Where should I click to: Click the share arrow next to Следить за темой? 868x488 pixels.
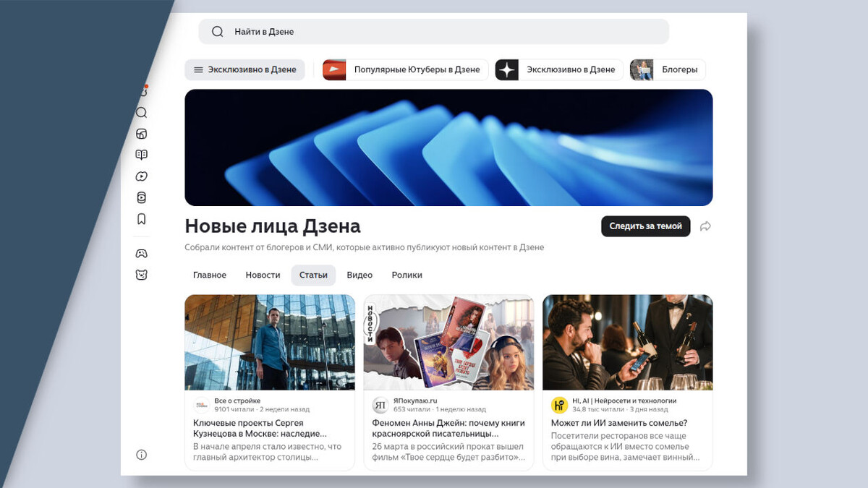[706, 226]
